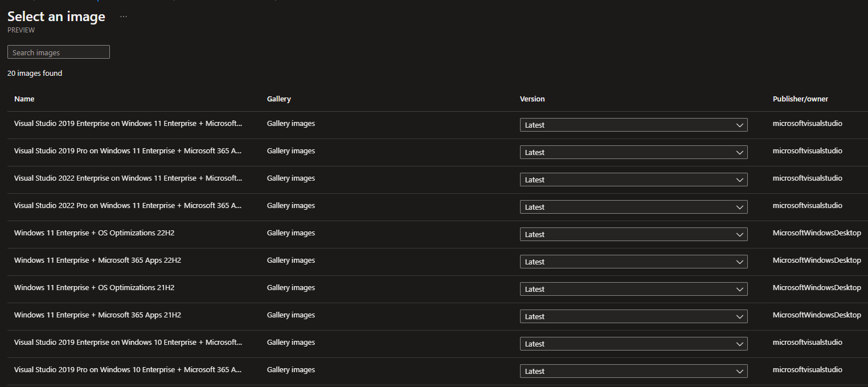This screenshot has width=868, height=387.
Task: Open Version dropdown for Visual Studio 2019 Enterprise Windows 11
Action: click(634, 125)
